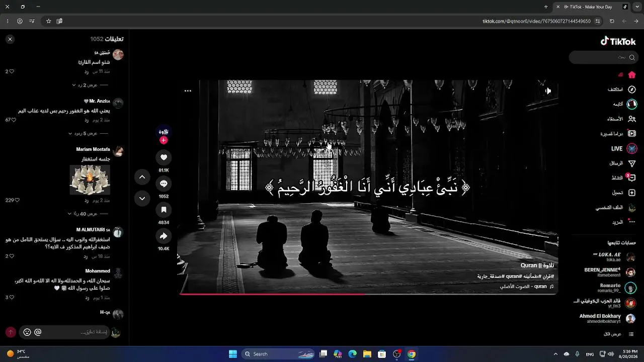The image size is (644, 362).
Task: Show all followed accounts via 'عرض الكل'
Action: tap(613, 334)
